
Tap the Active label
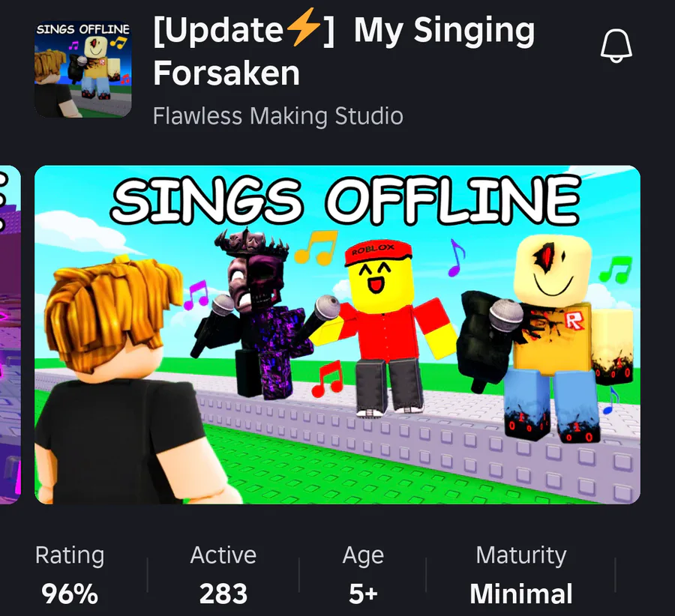(x=223, y=555)
